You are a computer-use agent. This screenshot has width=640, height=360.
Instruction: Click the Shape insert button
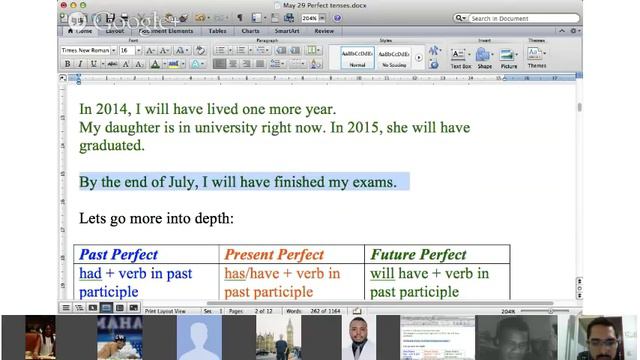click(484, 58)
